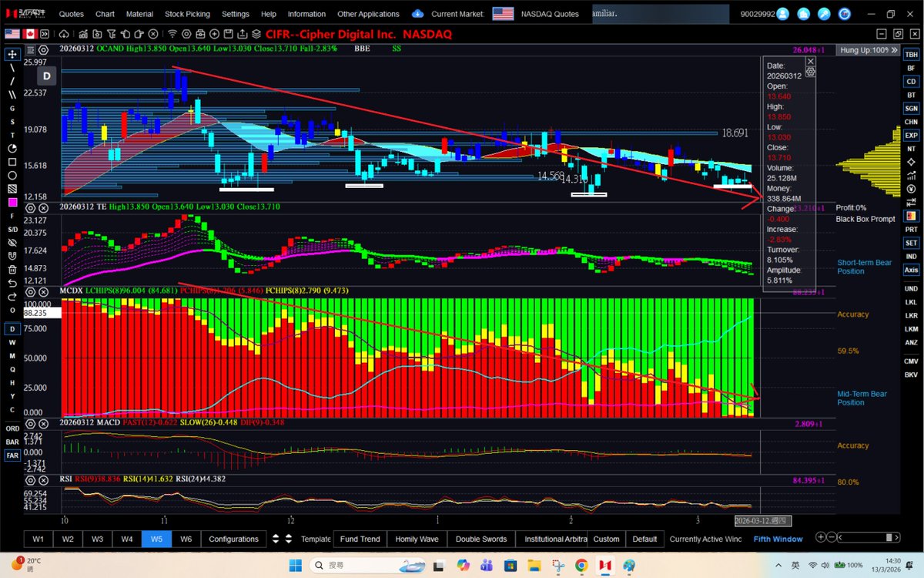Screen dimensions: 924x578
Task: Delete drawings with the trash tool
Action: coord(12,270)
